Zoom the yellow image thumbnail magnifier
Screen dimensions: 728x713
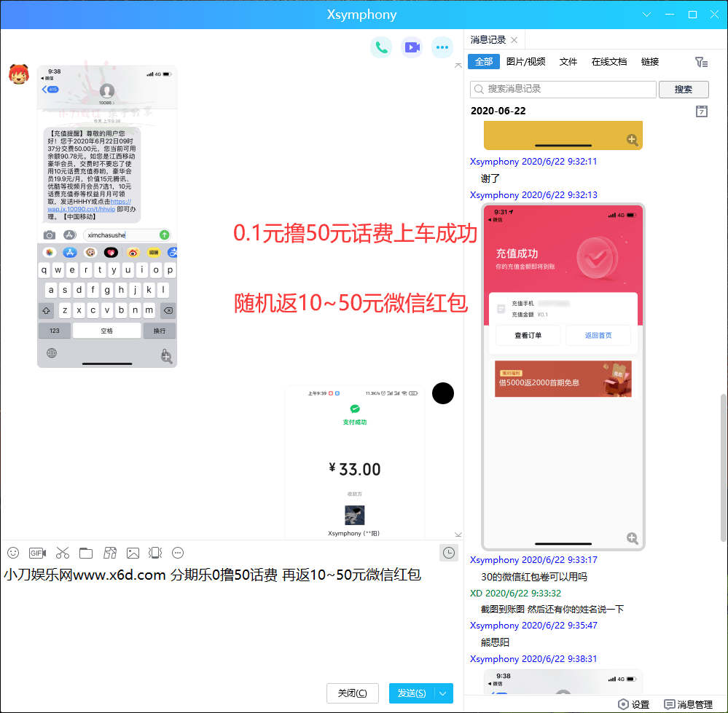coord(632,140)
